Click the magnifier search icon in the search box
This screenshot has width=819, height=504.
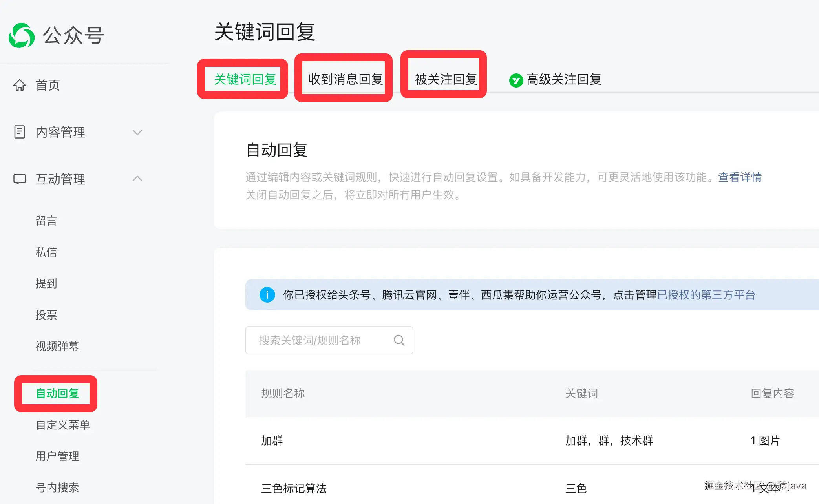[x=399, y=340]
